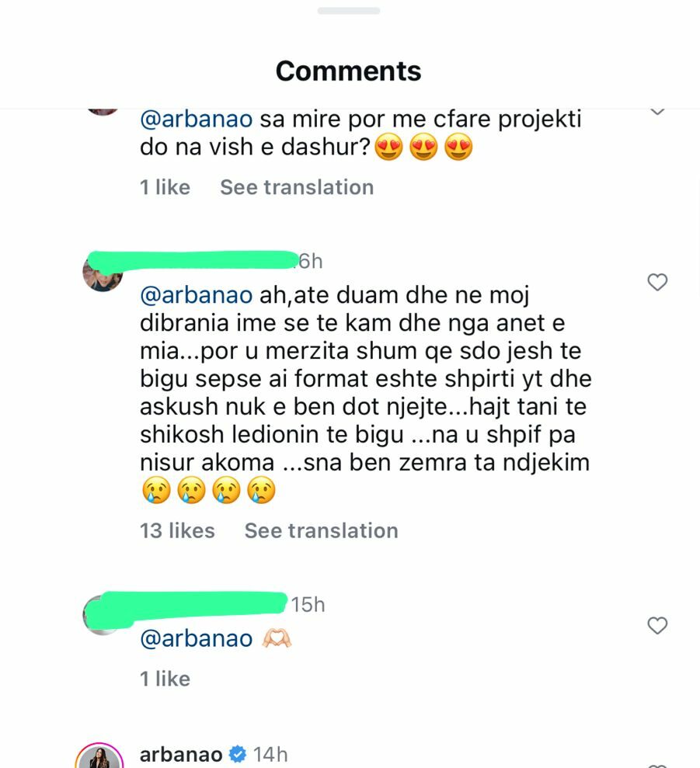Click one of the crying emojis in the 13-likes comment
The height and width of the screenshot is (768, 700).
157,491
